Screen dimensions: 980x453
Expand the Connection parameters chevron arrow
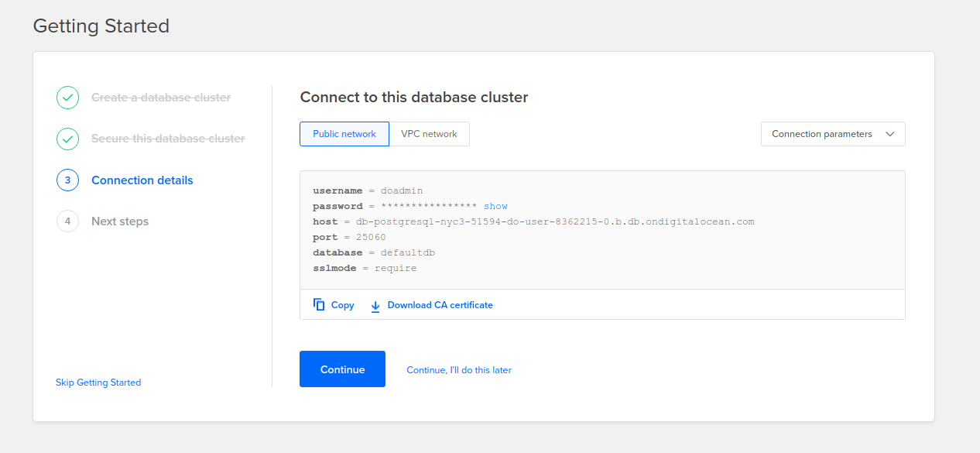(x=890, y=134)
